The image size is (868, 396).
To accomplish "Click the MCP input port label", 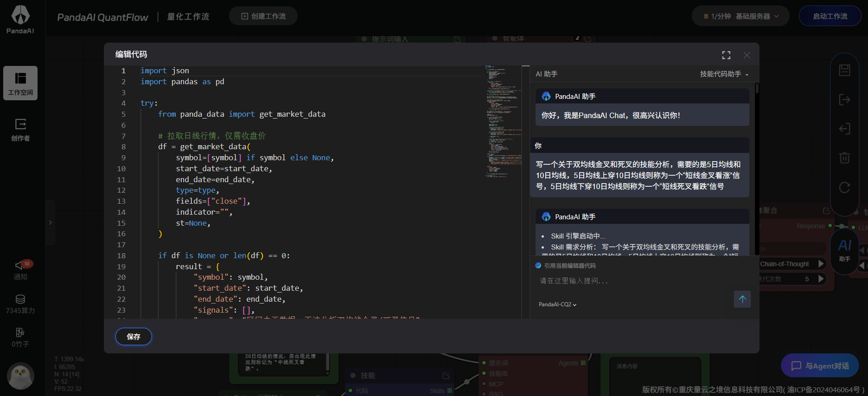I will point(496,384).
